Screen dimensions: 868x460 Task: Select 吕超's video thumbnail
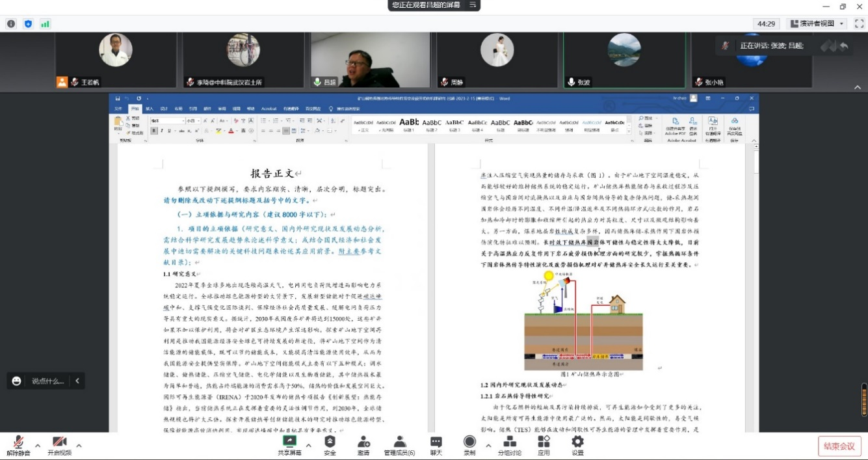pos(370,60)
